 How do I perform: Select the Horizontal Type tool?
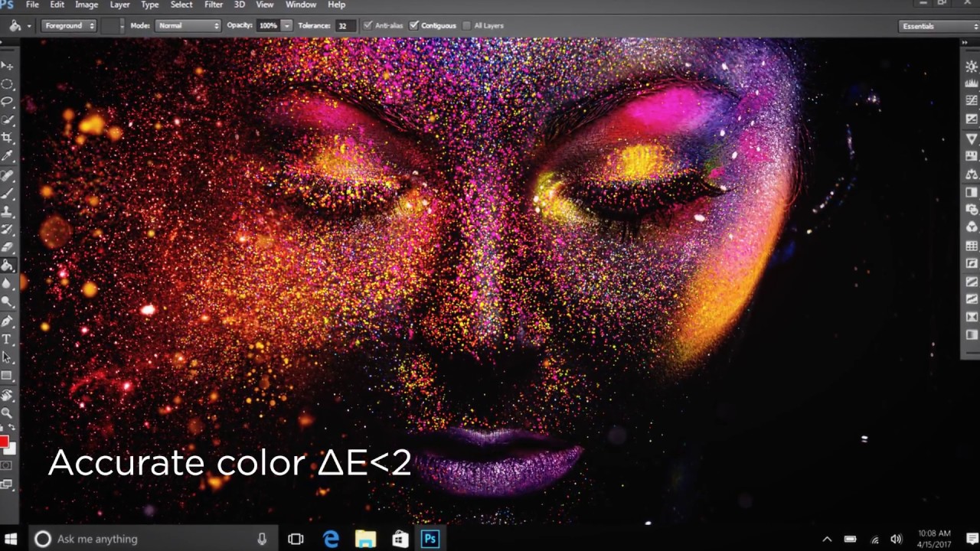point(7,339)
